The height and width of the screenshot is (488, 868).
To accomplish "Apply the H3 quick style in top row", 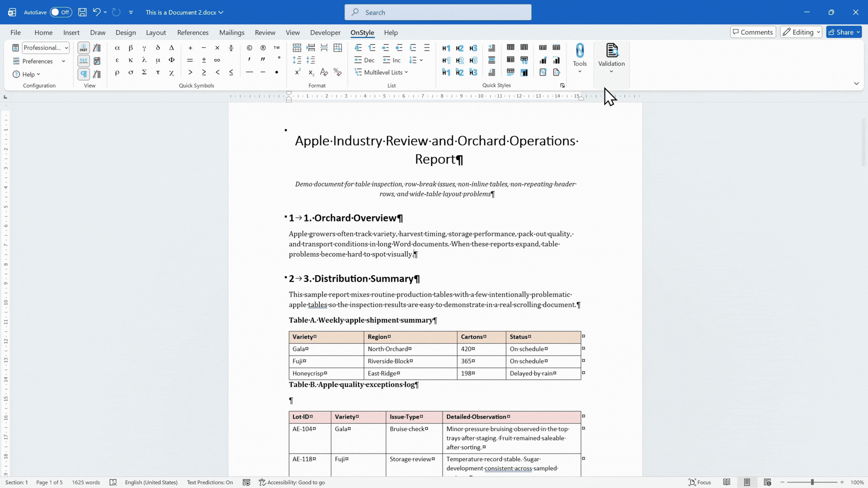I will tap(473, 48).
